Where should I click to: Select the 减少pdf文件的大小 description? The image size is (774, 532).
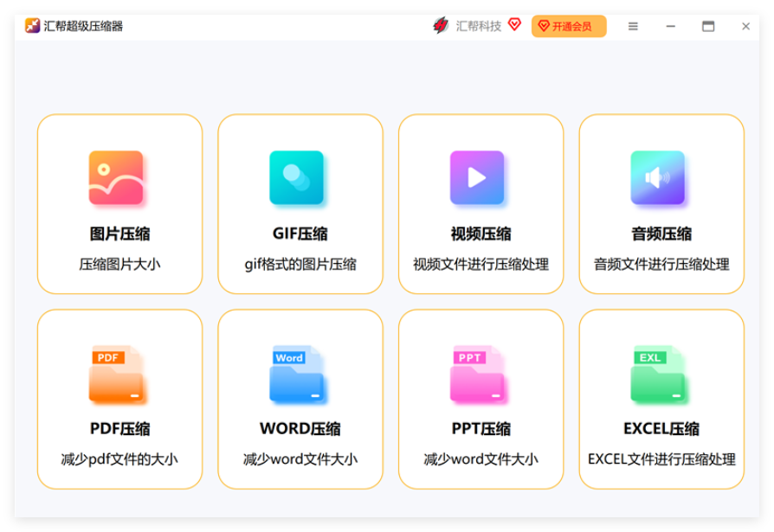tap(119, 459)
